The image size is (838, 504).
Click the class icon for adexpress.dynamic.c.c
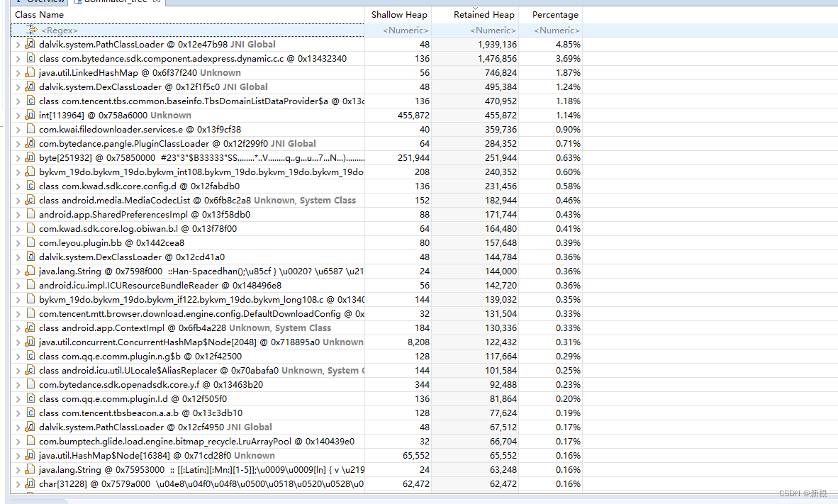(30, 58)
